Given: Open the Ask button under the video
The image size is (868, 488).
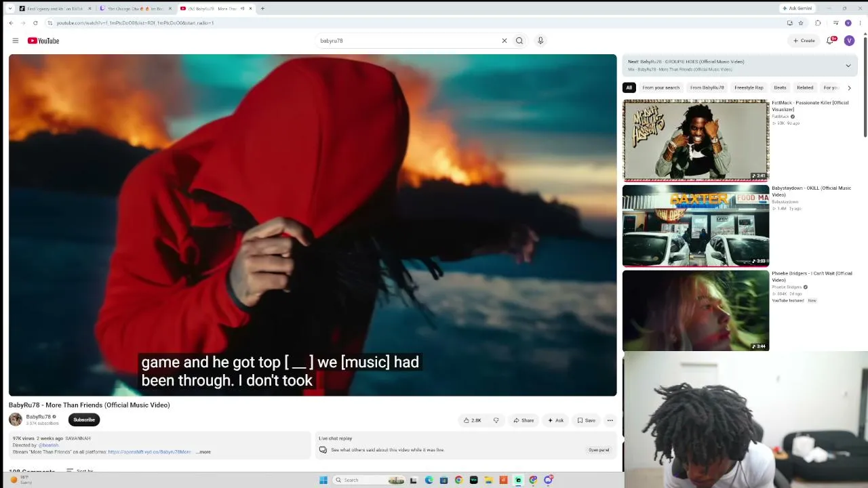Looking at the screenshot, I should click(555, 420).
